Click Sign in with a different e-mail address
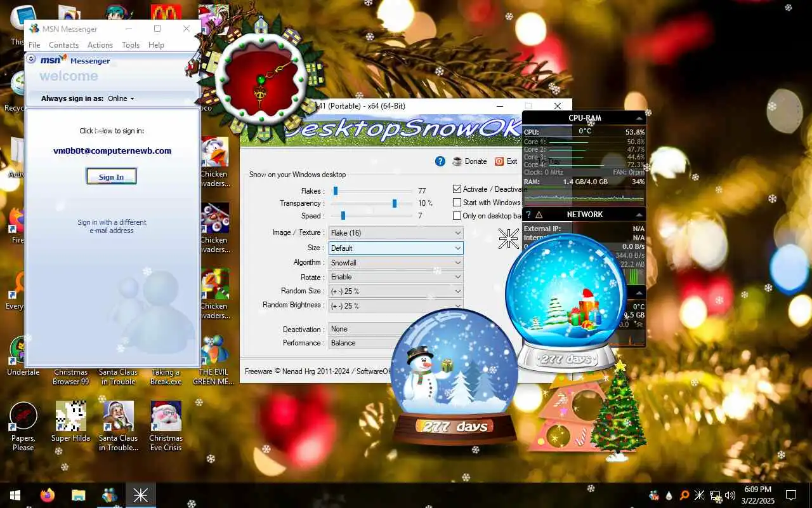Viewport: 812px width, 508px height. [112, 227]
